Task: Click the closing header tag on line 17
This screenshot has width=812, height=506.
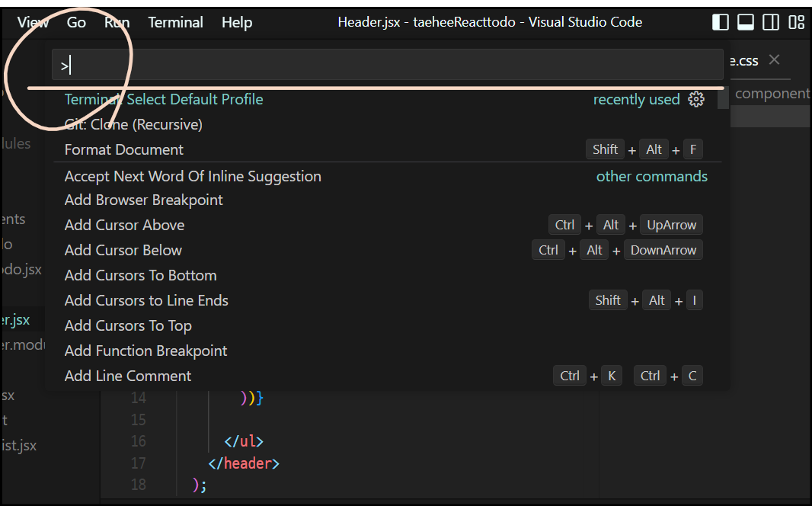Action: pyautogui.click(x=244, y=463)
